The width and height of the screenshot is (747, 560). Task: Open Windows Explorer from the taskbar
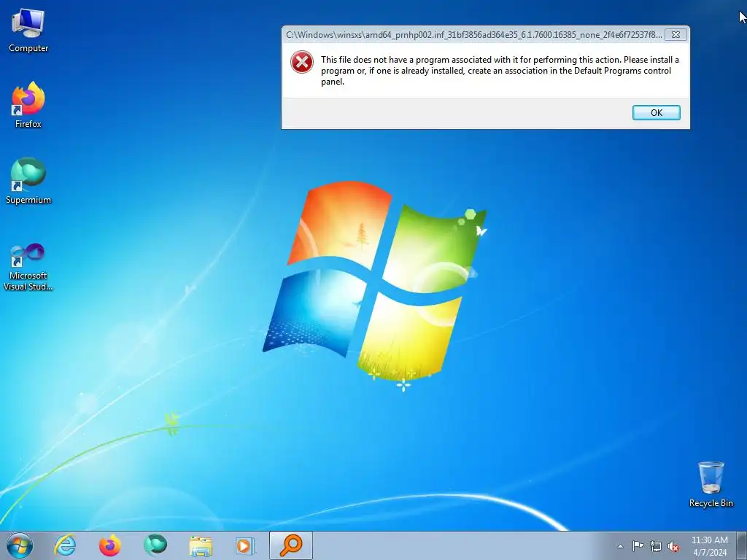tap(201, 545)
